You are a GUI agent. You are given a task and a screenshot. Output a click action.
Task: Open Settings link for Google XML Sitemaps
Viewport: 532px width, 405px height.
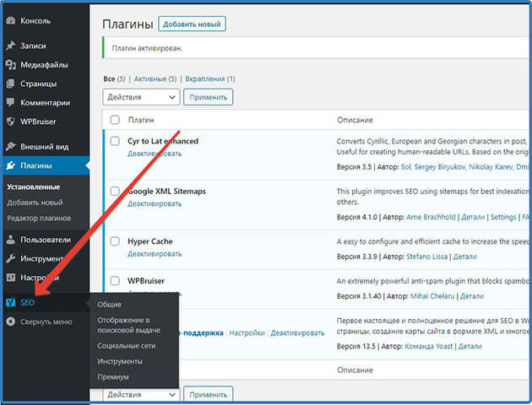pyautogui.click(x=503, y=217)
